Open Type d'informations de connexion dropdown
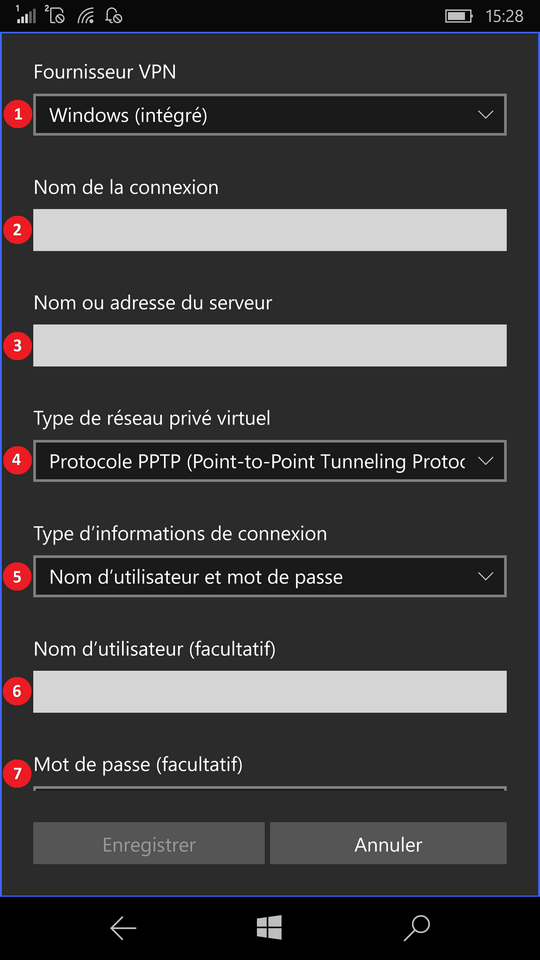The image size is (540, 960). click(270, 576)
